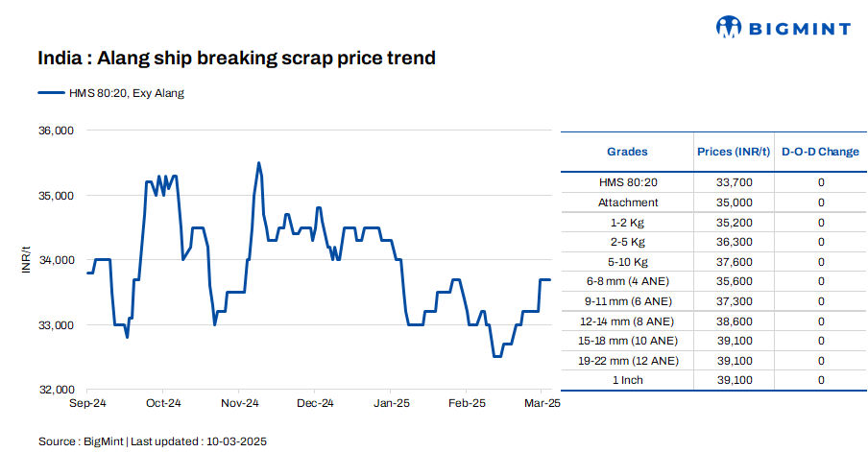
Task: Click the D-O-D Change column header
Action: tap(820, 152)
